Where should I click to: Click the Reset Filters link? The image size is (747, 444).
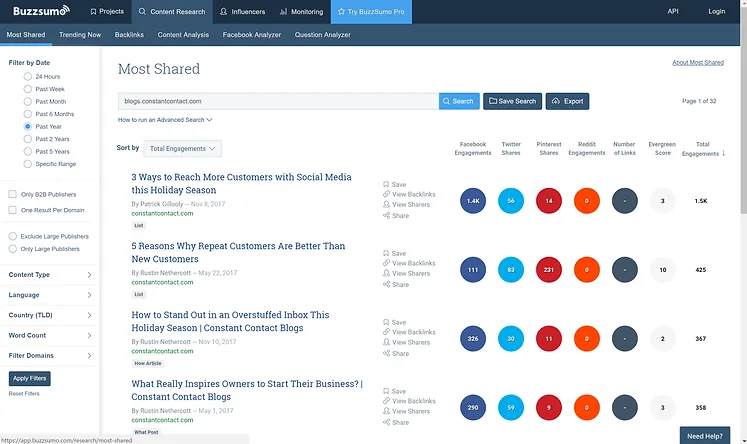tap(24, 394)
